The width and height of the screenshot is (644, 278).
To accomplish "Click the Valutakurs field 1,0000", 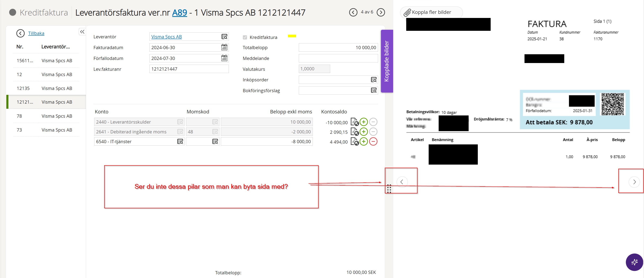I will pyautogui.click(x=314, y=69).
